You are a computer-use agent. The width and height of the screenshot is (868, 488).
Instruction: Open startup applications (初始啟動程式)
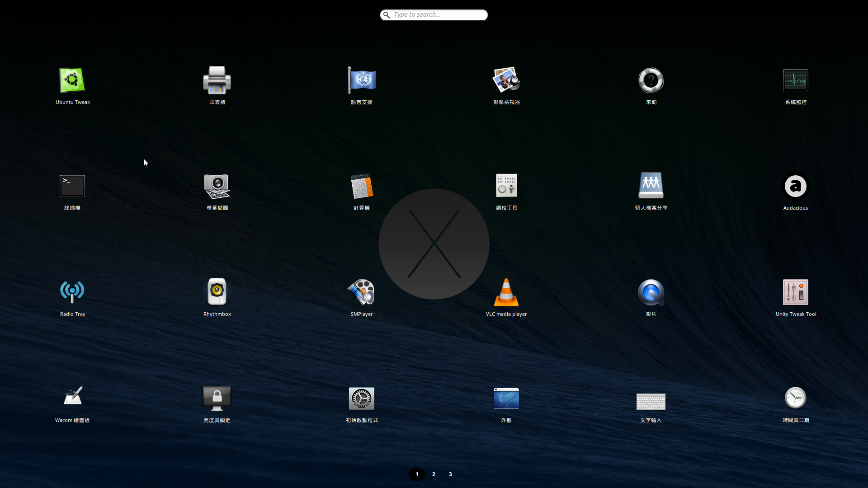tap(362, 398)
